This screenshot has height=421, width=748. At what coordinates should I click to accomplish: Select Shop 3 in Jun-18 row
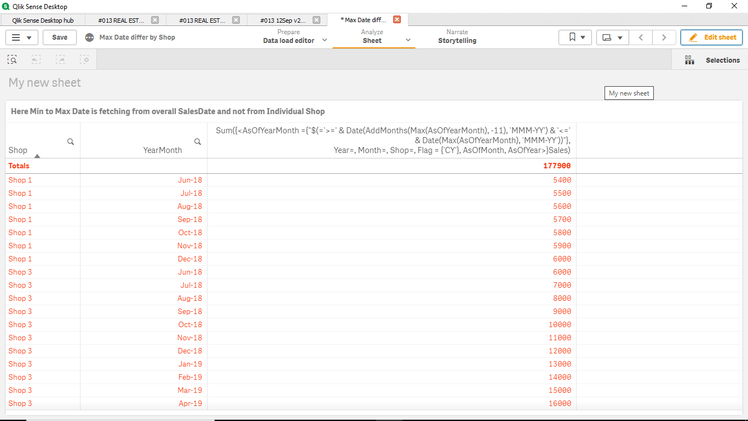coord(20,272)
